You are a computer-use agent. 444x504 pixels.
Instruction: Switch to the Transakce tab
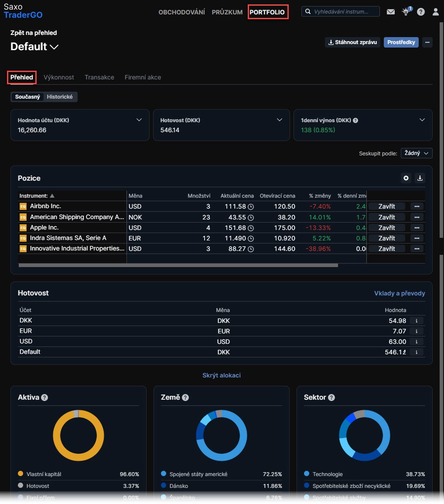[x=99, y=77]
